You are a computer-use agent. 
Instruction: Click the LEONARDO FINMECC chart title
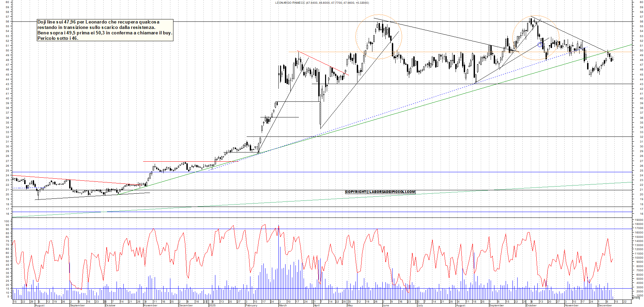pos(322,3)
